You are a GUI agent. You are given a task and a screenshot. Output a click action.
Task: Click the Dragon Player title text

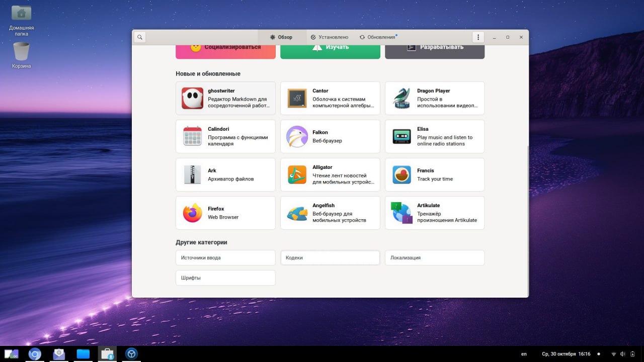click(x=434, y=91)
